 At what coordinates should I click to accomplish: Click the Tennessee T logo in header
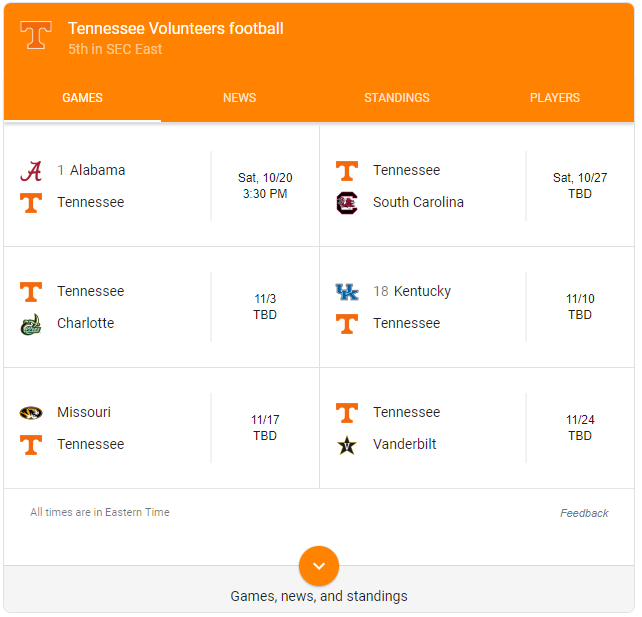click(x=36, y=35)
